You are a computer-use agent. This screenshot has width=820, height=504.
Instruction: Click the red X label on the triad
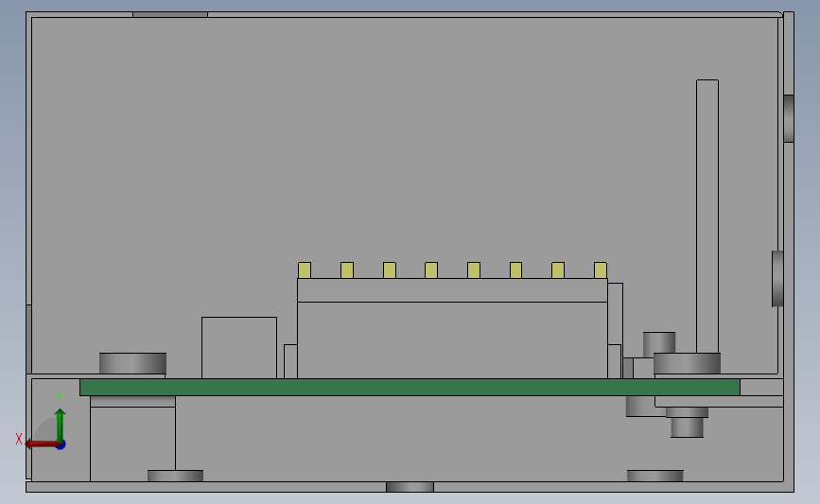click(x=19, y=439)
